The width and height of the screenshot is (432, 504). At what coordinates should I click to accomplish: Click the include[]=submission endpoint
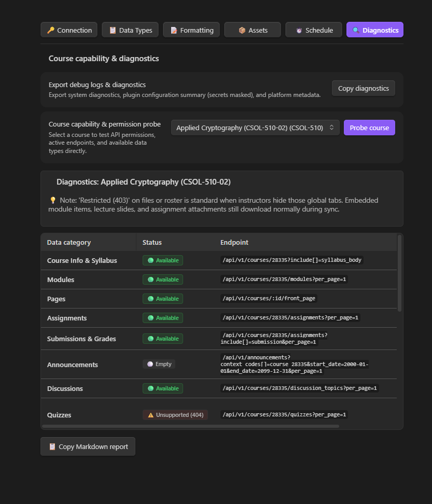click(274, 339)
